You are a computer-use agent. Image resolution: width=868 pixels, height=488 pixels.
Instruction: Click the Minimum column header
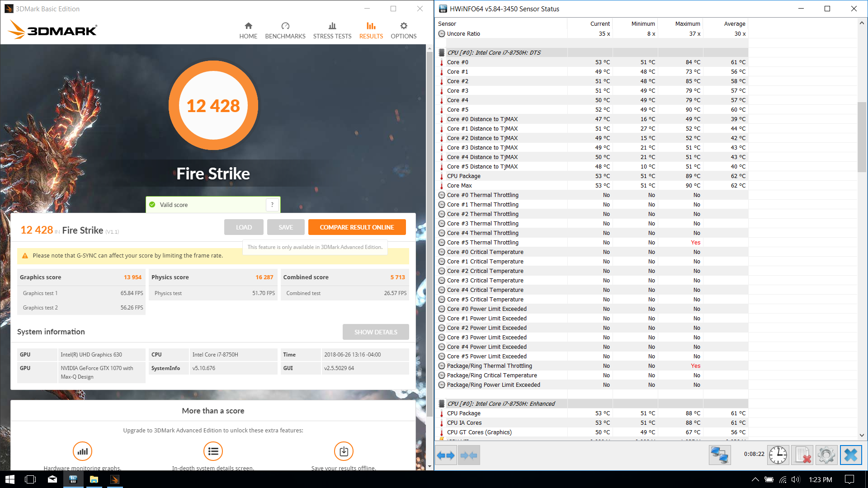(x=643, y=24)
